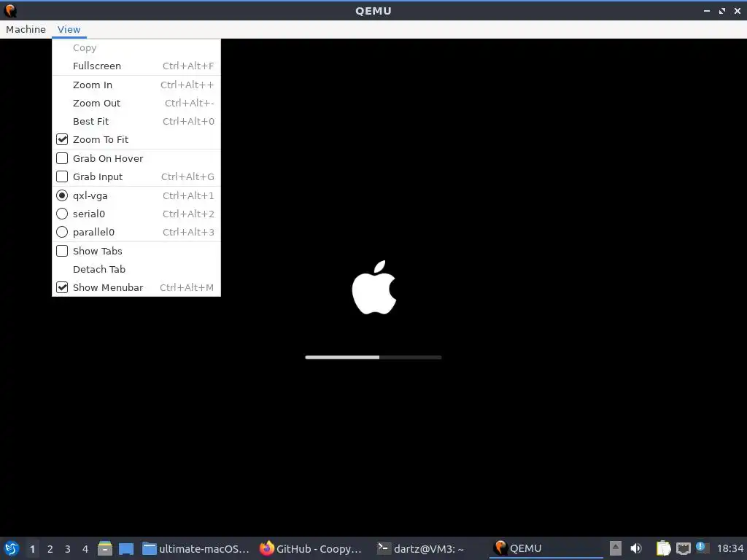The width and height of the screenshot is (747, 560).
Task: Select the qxl-vga console radio
Action: [x=136, y=195]
